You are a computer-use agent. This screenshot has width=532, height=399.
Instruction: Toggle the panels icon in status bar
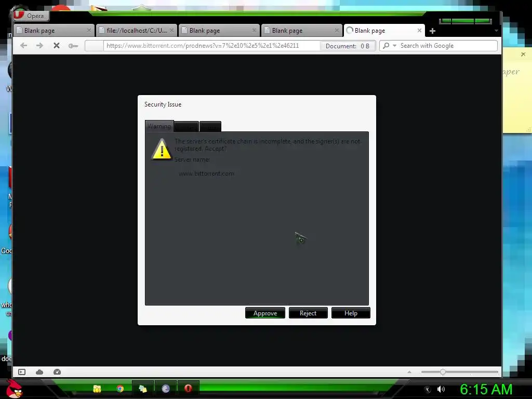point(22,372)
